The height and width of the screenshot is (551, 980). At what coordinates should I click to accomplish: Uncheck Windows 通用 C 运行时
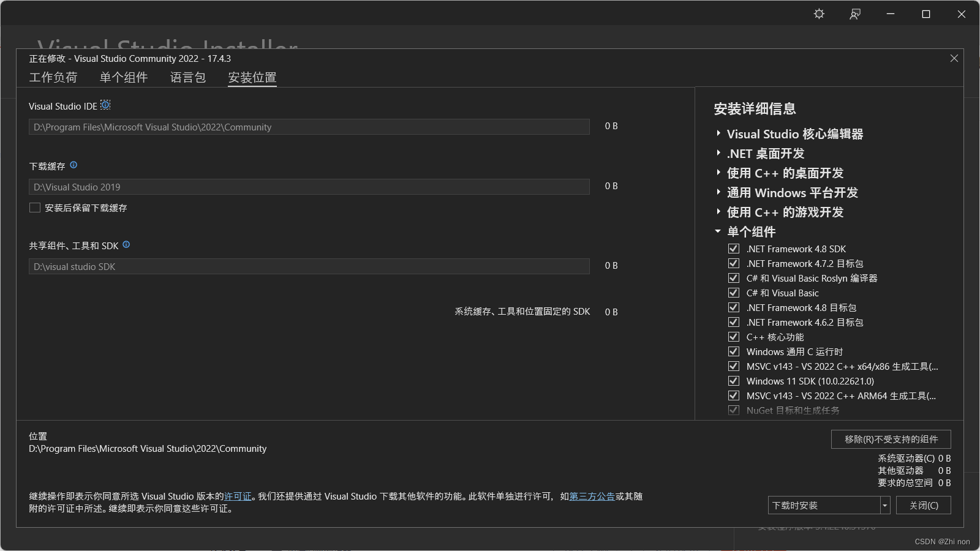coord(733,351)
